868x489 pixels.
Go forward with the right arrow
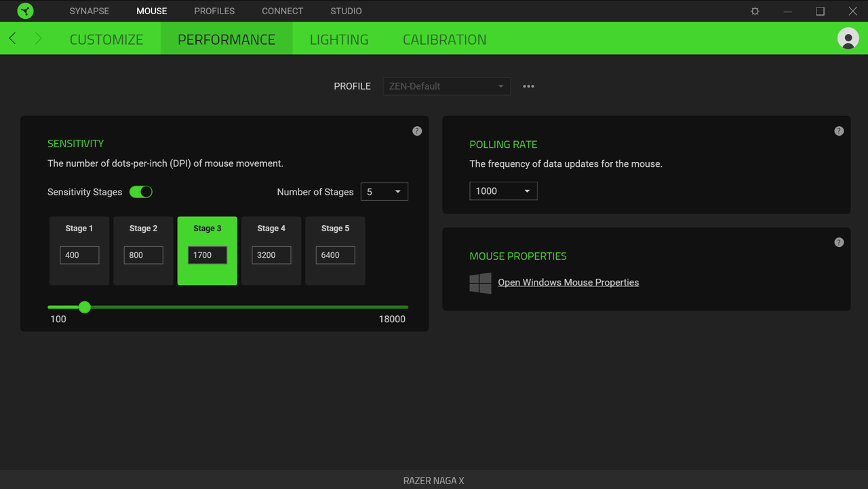coord(38,39)
